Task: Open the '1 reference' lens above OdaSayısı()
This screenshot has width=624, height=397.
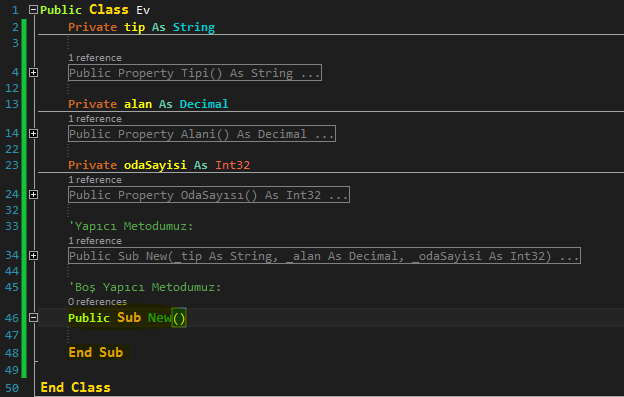Action: tap(95, 180)
